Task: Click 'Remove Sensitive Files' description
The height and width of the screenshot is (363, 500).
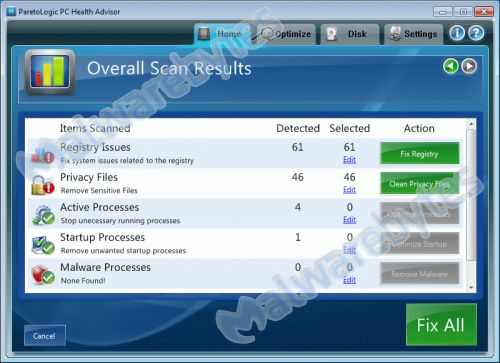Action: click(99, 191)
